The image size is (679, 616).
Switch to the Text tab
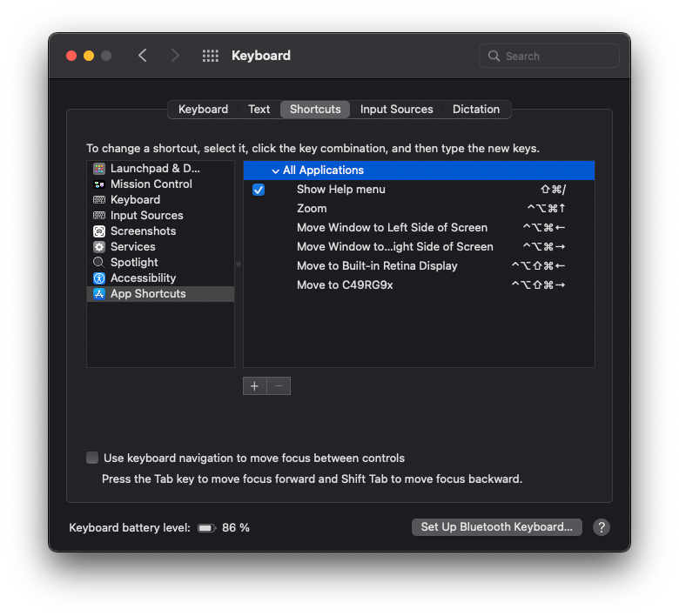(x=259, y=110)
